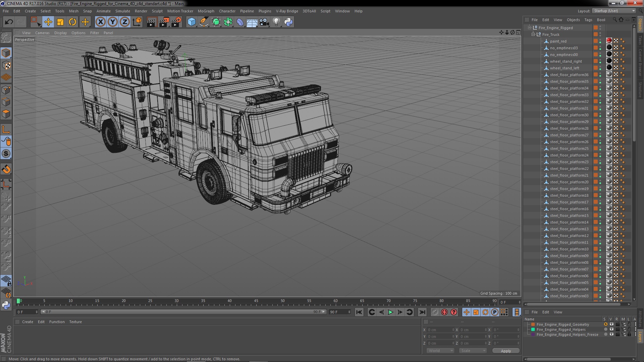Click Workplane grid icon in left sidebar
Image resolution: width=644 pixels, height=362 pixels.
6,77
